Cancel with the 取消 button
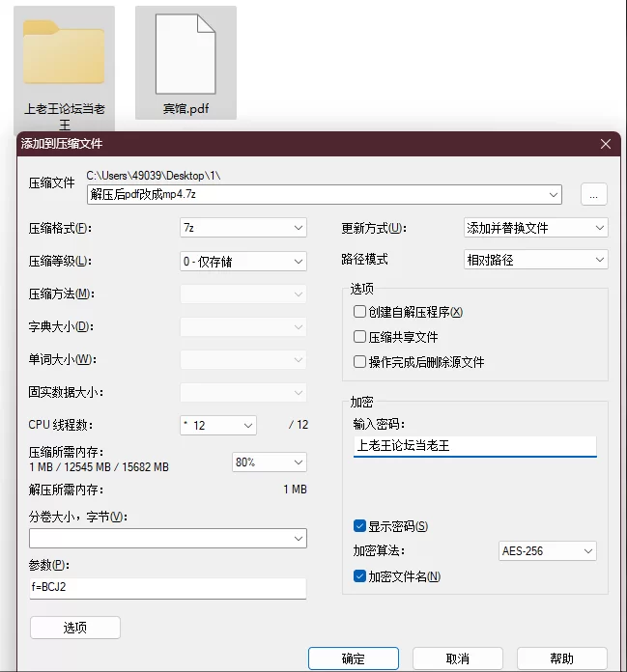Image resolution: width=627 pixels, height=672 pixels. click(458, 658)
